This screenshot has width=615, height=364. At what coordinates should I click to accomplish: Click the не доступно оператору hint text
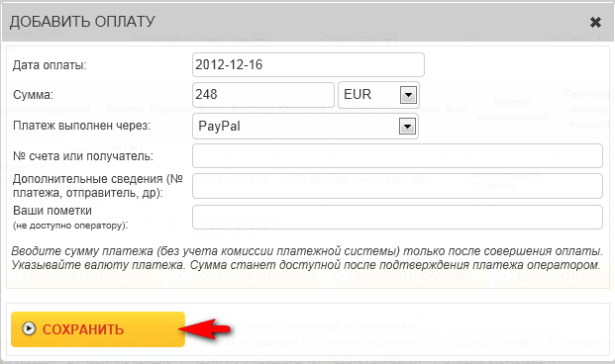(70, 226)
